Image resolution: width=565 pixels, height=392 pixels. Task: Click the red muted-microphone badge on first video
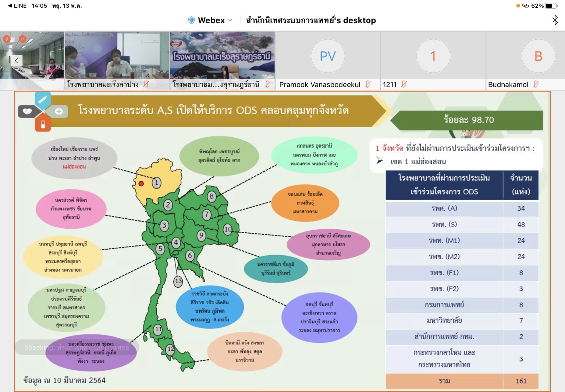pyautogui.click(x=7, y=39)
